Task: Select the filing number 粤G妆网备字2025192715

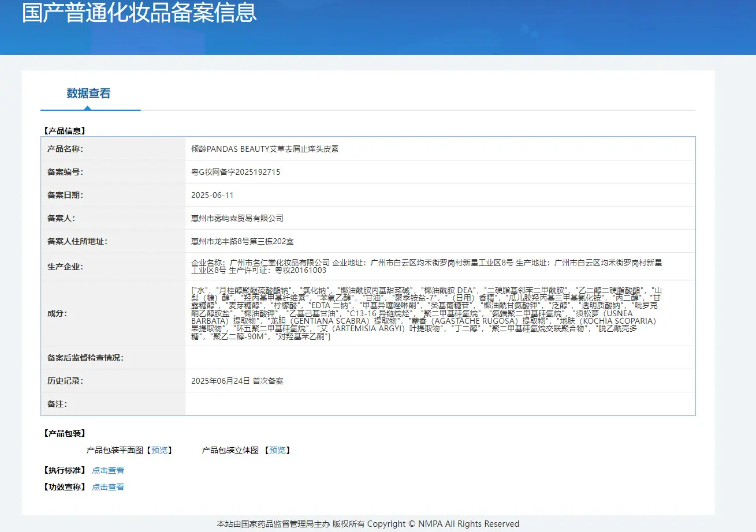Action: click(x=236, y=172)
